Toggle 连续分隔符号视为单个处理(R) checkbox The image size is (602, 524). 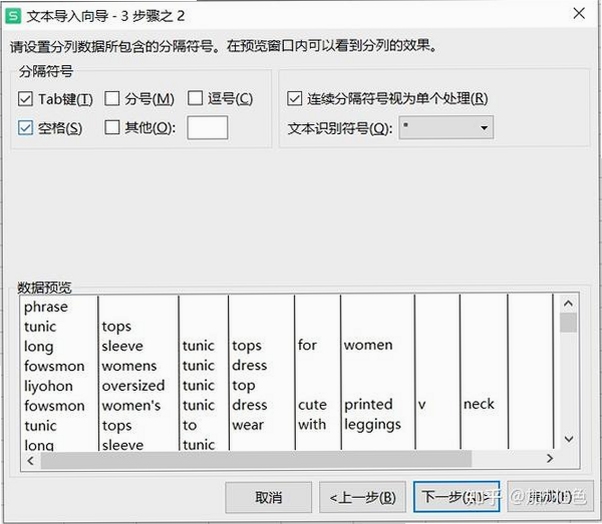(294, 98)
